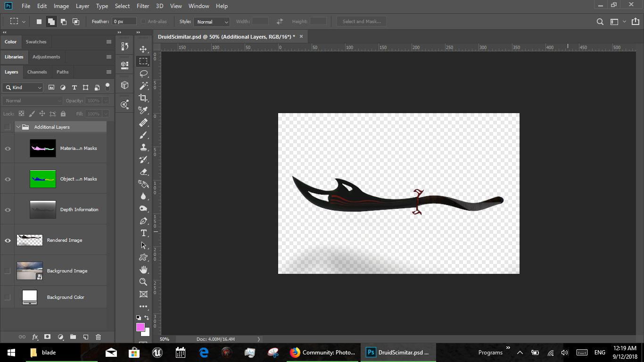Select the Smudge tool
Image resolution: width=644 pixels, height=362 pixels.
[143, 208]
